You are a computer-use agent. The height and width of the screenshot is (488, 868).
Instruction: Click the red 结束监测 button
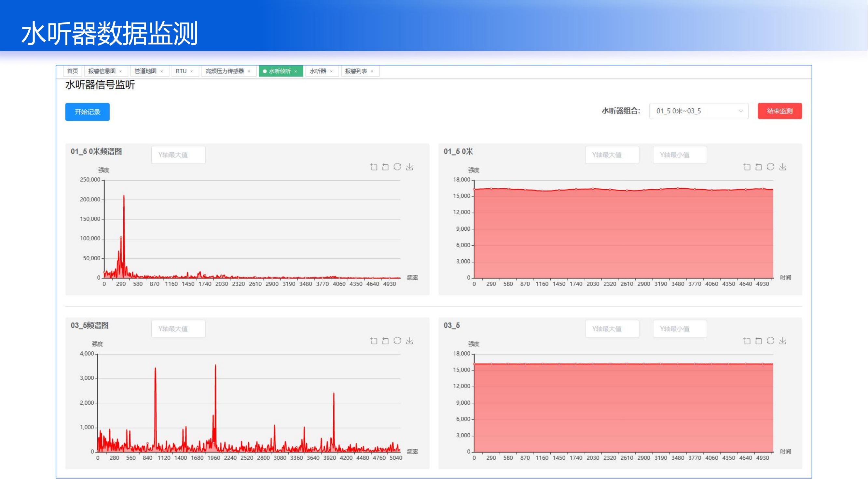pyautogui.click(x=780, y=111)
